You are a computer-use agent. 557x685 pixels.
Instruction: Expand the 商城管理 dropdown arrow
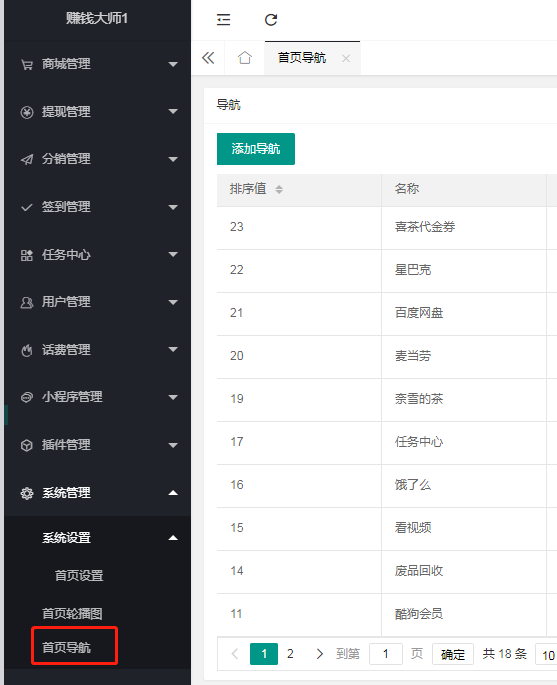173,64
